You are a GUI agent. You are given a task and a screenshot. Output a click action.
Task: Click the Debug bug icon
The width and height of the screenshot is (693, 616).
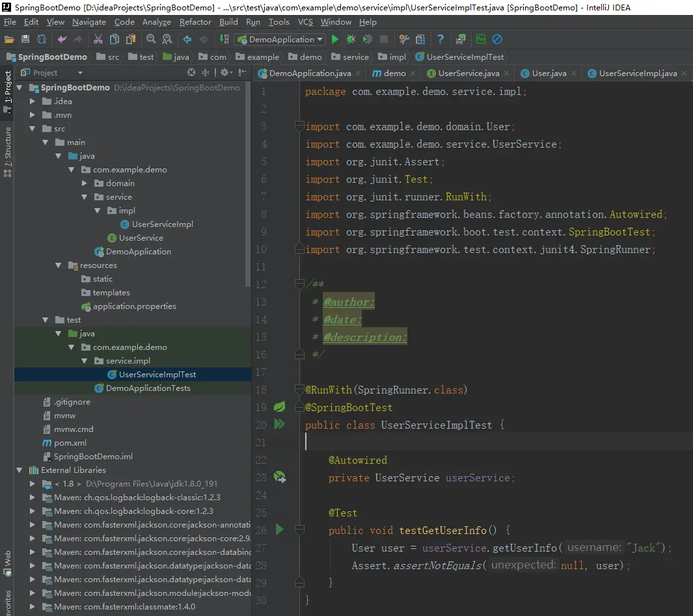(351, 40)
